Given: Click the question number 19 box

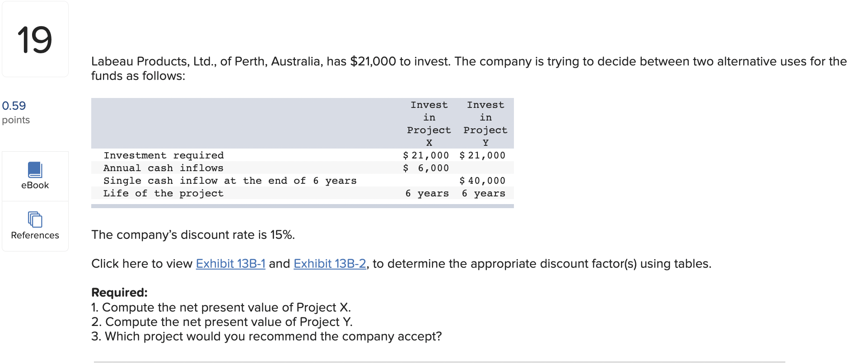Looking at the screenshot, I should 35,39.
